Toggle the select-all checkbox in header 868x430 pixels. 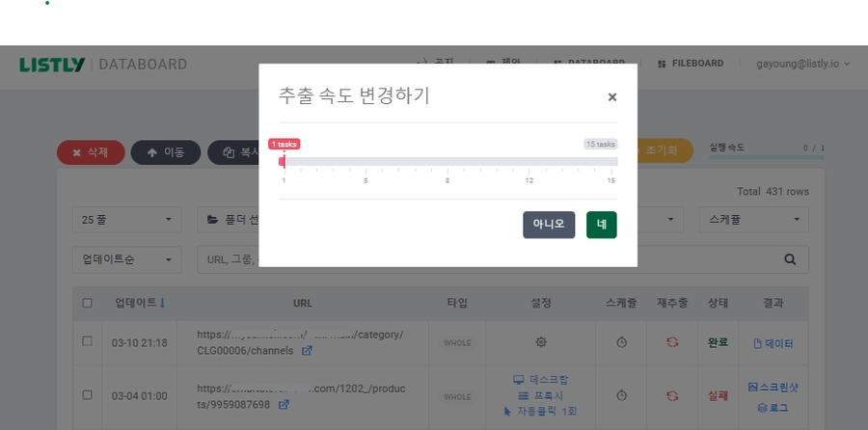click(87, 304)
